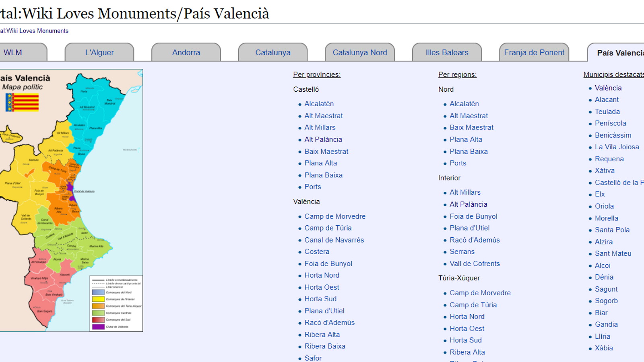Open Alcalatén under the Nord region

coord(464,104)
